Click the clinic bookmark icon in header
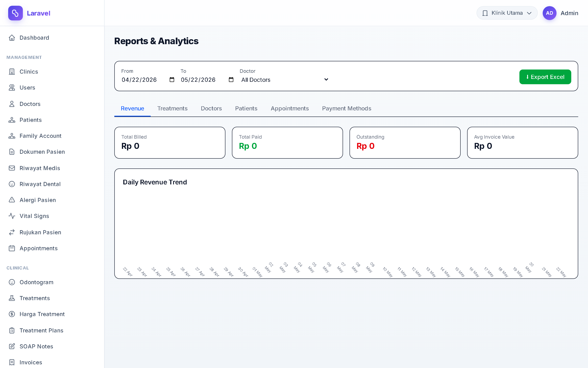Image resolution: width=588 pixels, height=368 pixels. (485, 13)
